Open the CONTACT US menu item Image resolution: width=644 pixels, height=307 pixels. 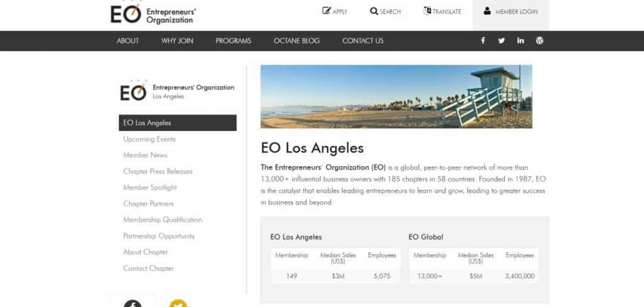point(363,41)
